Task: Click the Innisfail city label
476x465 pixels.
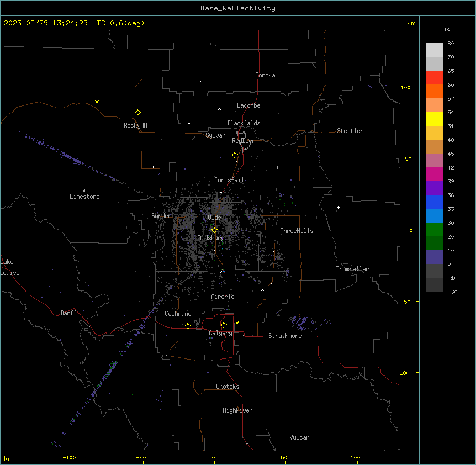Action: click(229, 180)
